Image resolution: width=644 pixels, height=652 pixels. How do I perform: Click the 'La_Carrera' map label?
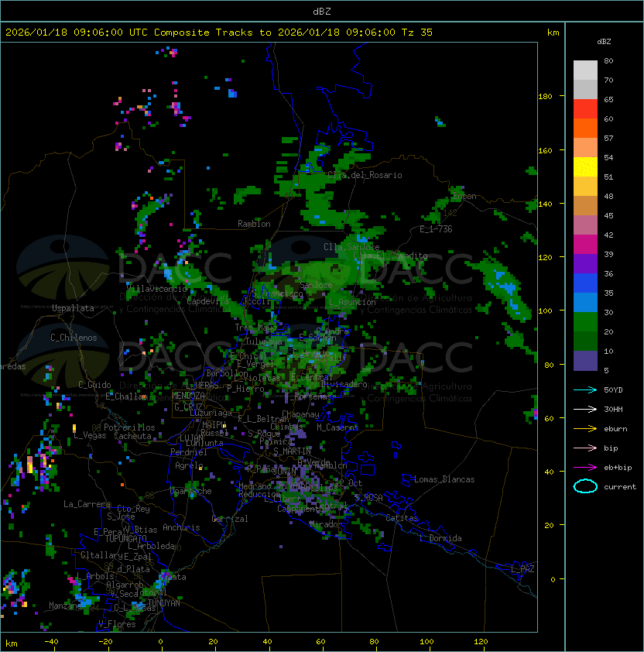pos(87,504)
